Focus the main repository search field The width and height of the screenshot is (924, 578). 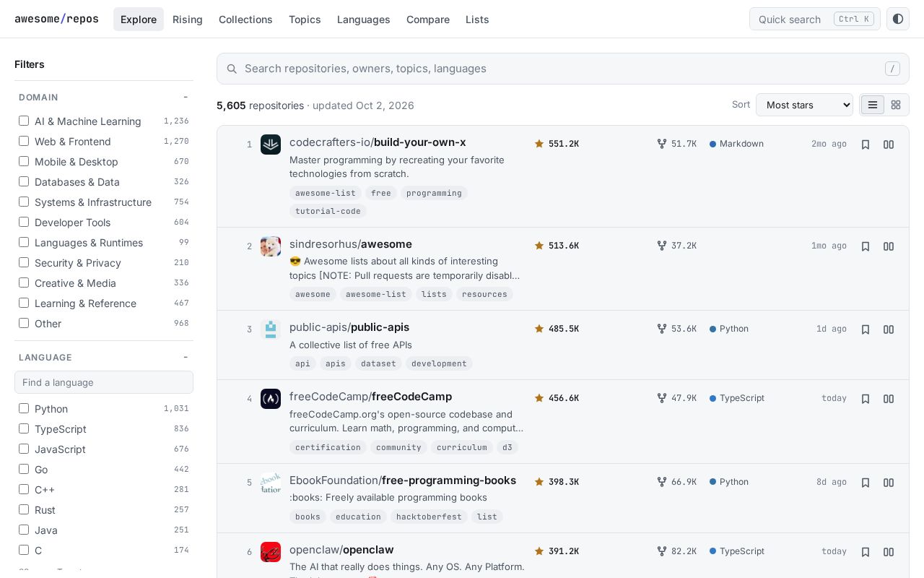coord(563,69)
